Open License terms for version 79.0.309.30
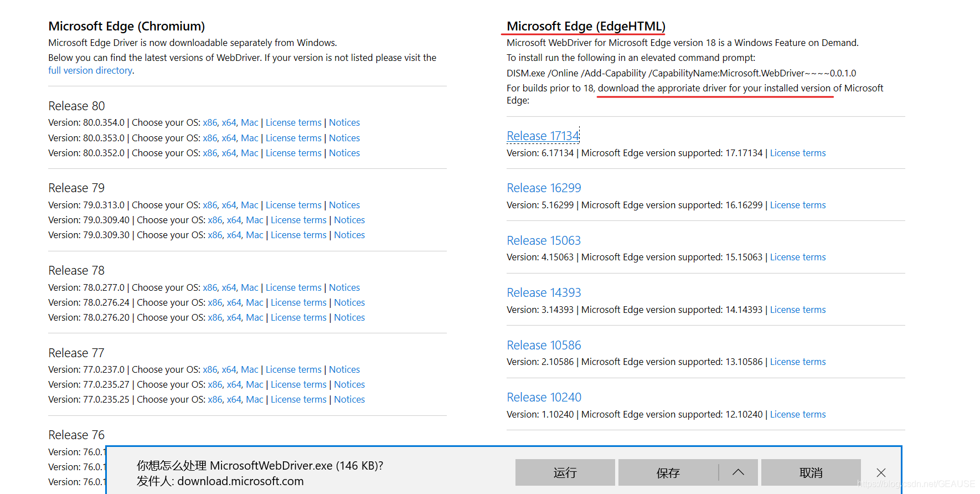Screen dimensions: 980x494 [298, 235]
